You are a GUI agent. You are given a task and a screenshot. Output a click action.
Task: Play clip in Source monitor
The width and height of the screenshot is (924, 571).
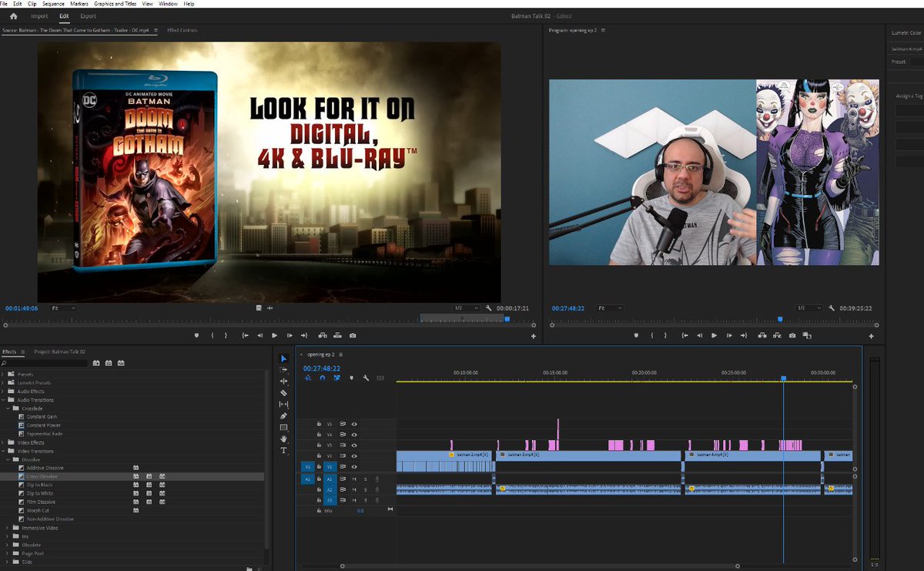274,335
